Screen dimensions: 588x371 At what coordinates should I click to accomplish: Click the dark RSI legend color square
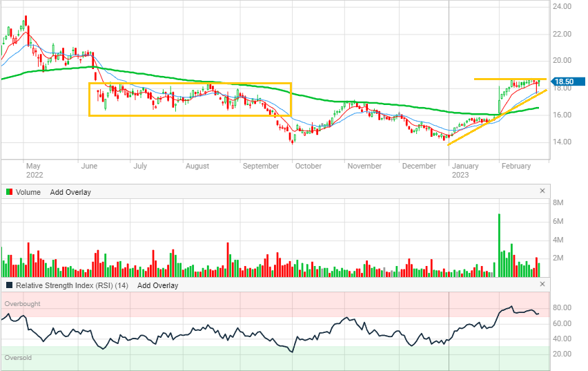(9, 285)
